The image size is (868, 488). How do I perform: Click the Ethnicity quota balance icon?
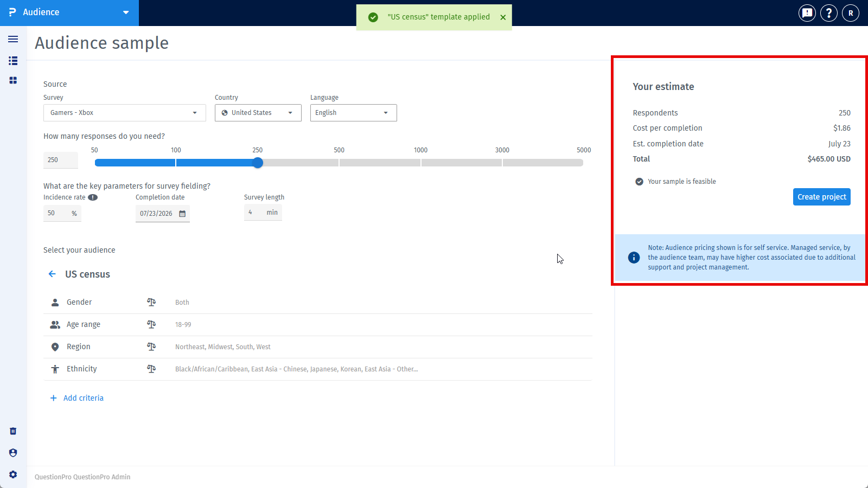(151, 369)
